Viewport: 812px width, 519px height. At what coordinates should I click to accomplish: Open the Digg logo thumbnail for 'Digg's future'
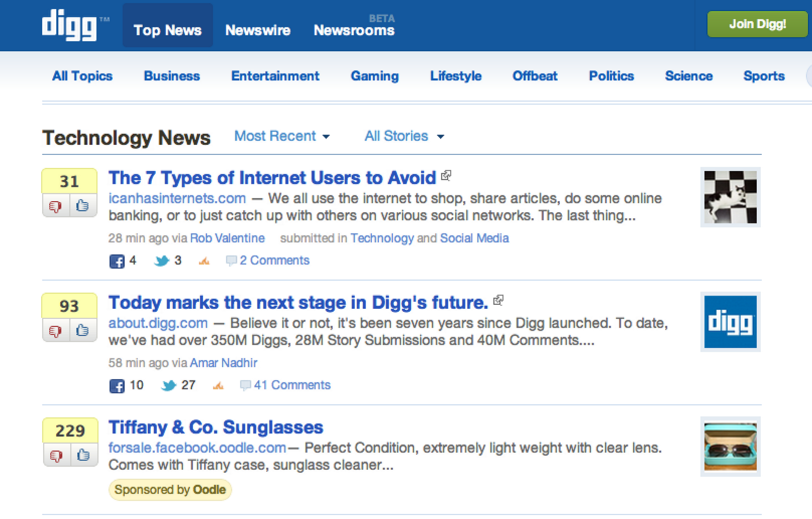coord(730,322)
